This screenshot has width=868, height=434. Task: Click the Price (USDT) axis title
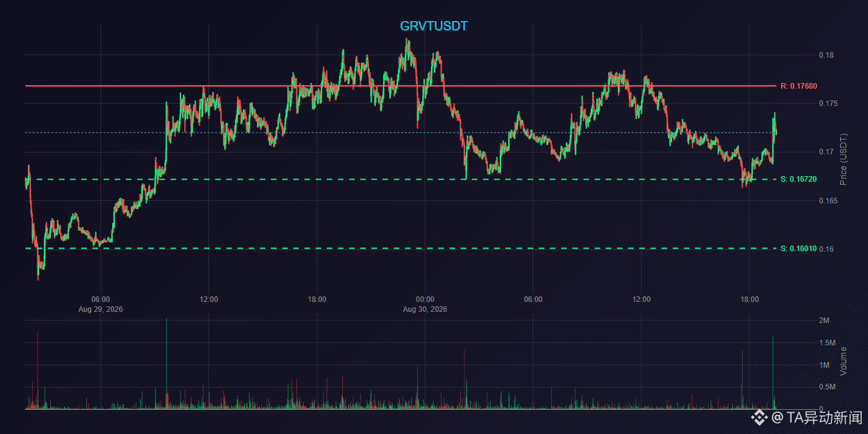point(843,160)
